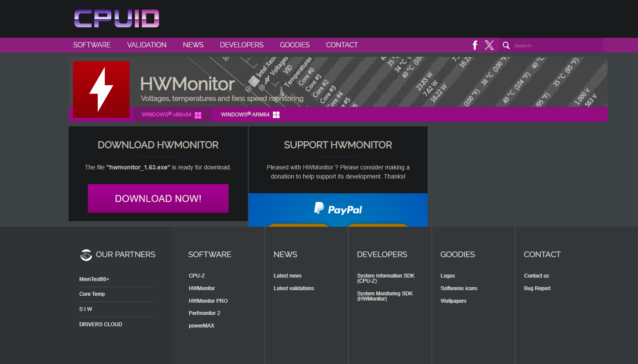
Task: Open the Facebook icon link
Action: point(475,45)
